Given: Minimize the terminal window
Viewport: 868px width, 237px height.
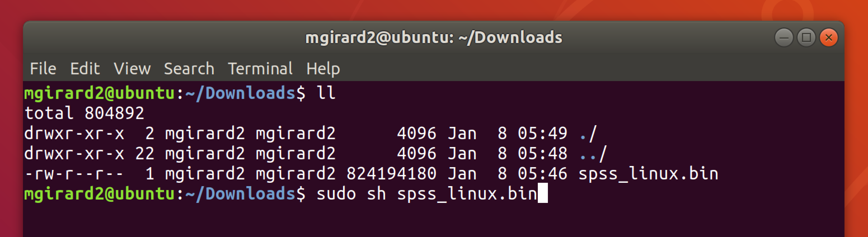Looking at the screenshot, I should (x=784, y=37).
